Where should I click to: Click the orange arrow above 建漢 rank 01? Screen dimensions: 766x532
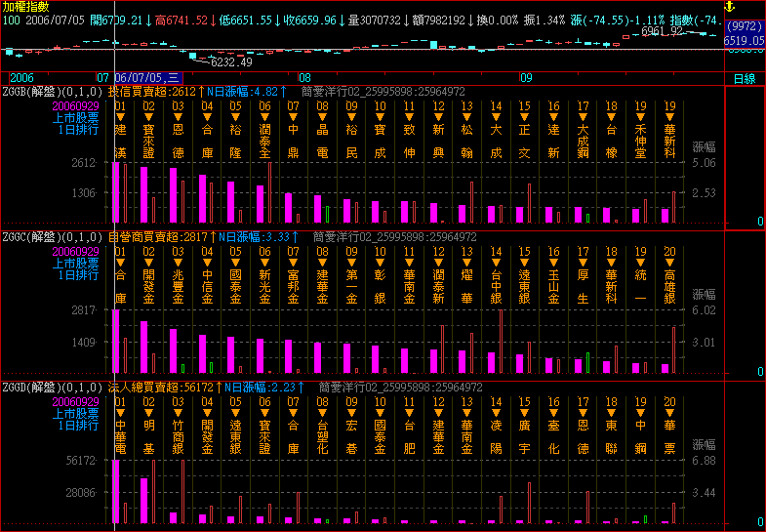point(120,118)
